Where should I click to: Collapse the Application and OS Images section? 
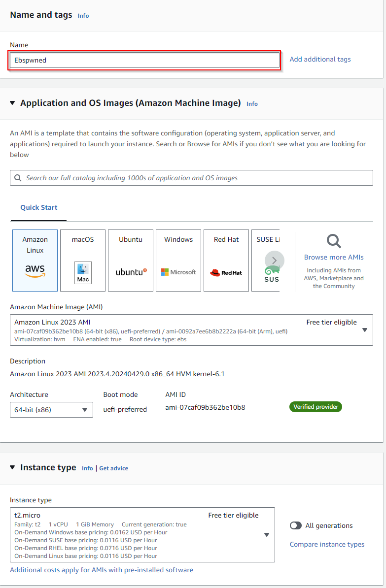[13, 103]
